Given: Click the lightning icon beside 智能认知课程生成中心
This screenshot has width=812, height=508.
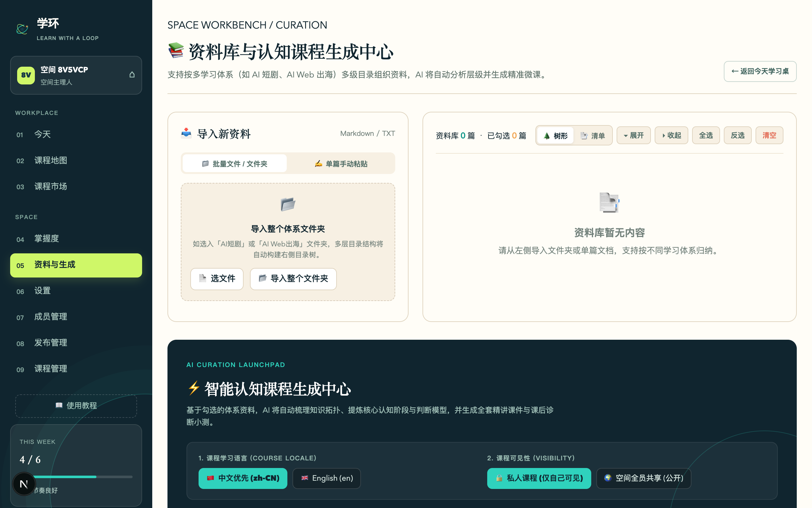Looking at the screenshot, I should [x=194, y=388].
